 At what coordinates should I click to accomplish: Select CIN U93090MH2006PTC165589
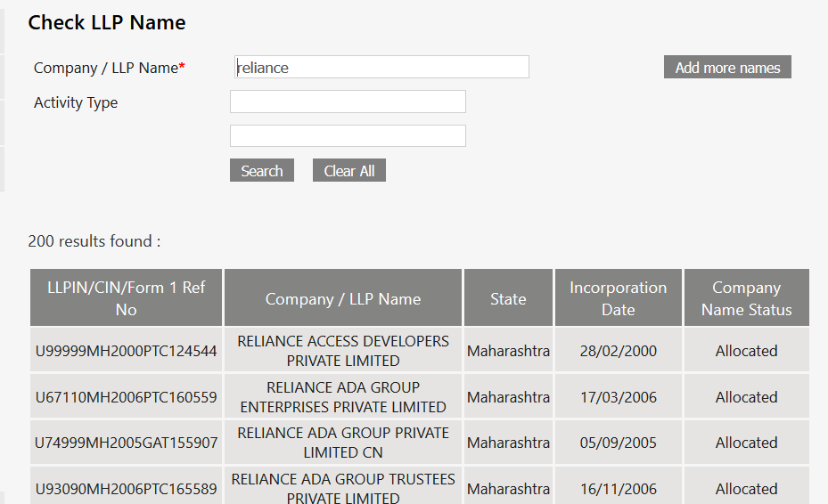pyautogui.click(x=127, y=489)
